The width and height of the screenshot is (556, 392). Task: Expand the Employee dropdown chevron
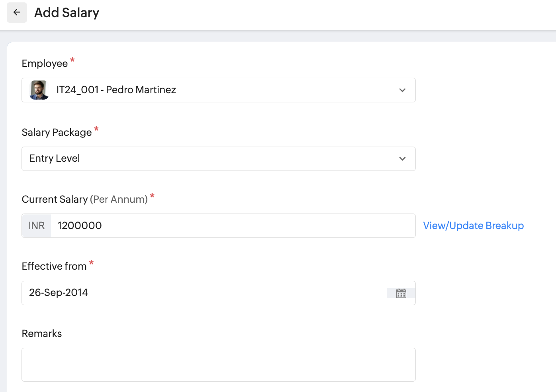pos(402,90)
